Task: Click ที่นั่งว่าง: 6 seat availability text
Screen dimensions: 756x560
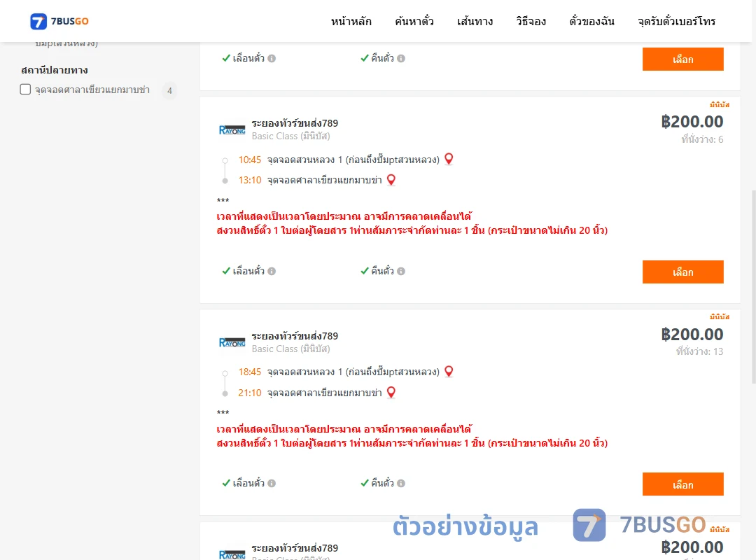Action: pos(702,139)
